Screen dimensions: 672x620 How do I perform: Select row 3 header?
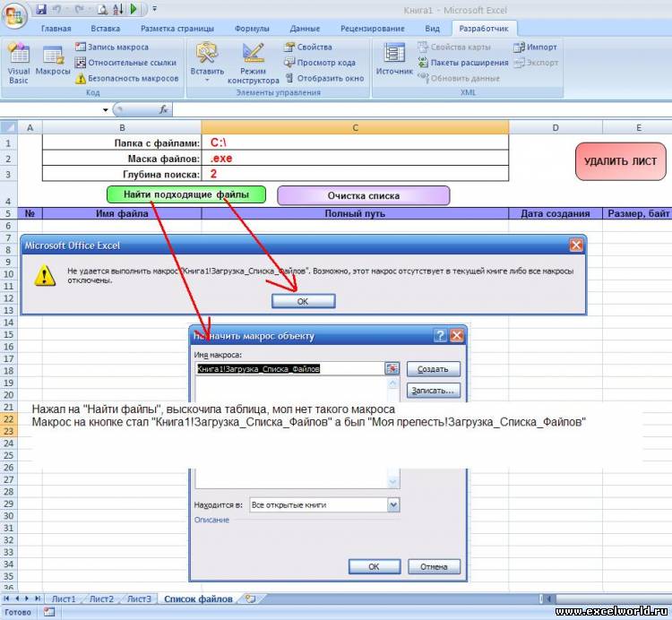pos(9,174)
